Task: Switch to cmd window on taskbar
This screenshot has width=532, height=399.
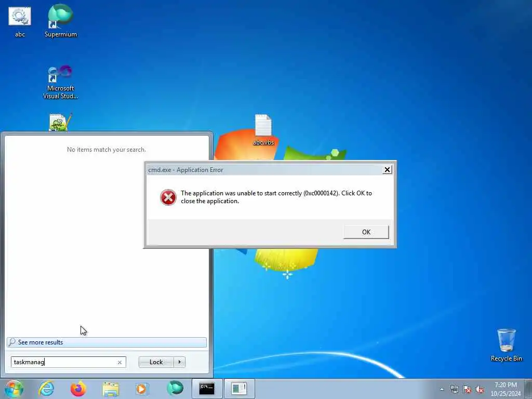Action: pos(207,389)
